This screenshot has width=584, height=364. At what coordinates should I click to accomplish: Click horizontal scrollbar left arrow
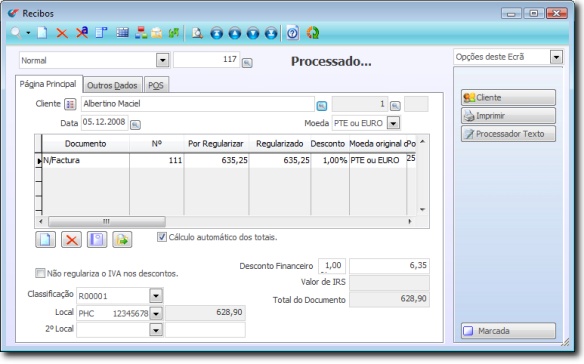(x=41, y=221)
